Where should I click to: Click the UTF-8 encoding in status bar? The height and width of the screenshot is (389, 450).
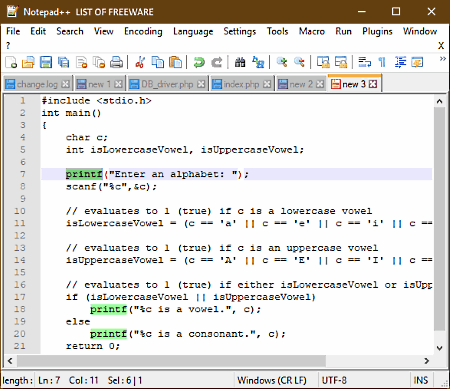(334, 380)
